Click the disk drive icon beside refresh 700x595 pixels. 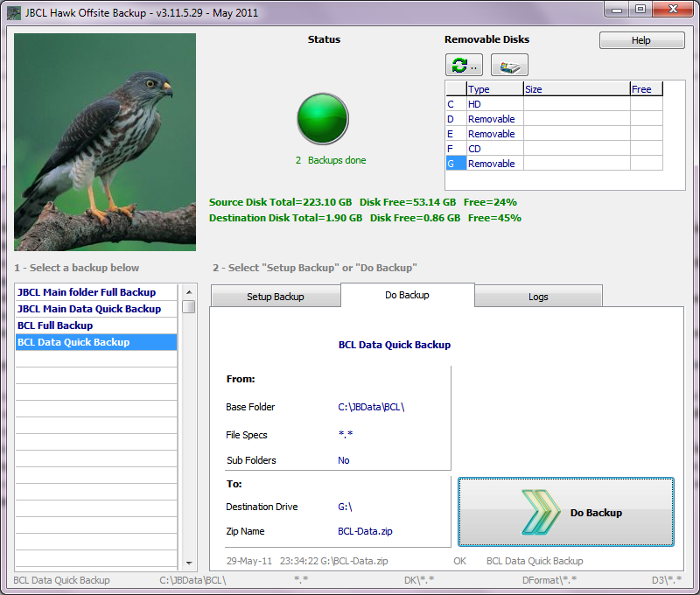508,64
